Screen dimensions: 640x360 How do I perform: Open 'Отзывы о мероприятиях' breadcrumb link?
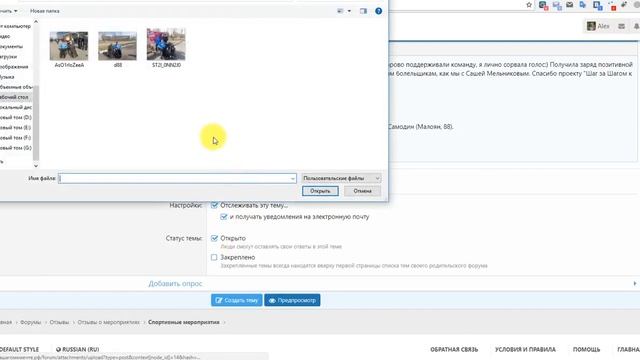coord(109,322)
